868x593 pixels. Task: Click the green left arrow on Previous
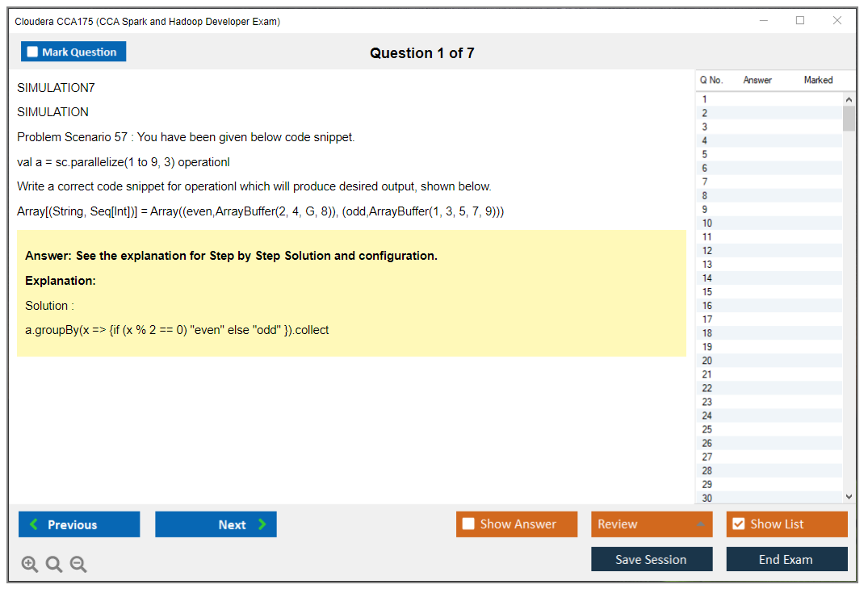(33, 524)
